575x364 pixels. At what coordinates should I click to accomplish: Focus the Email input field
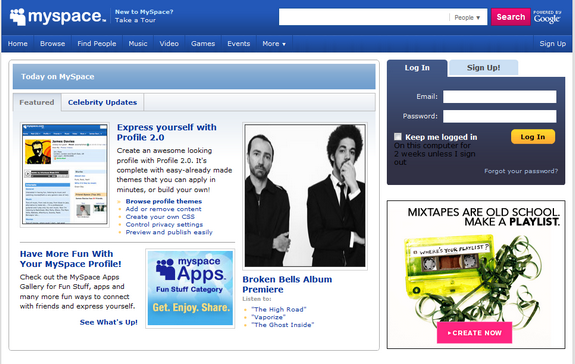pyautogui.click(x=499, y=97)
